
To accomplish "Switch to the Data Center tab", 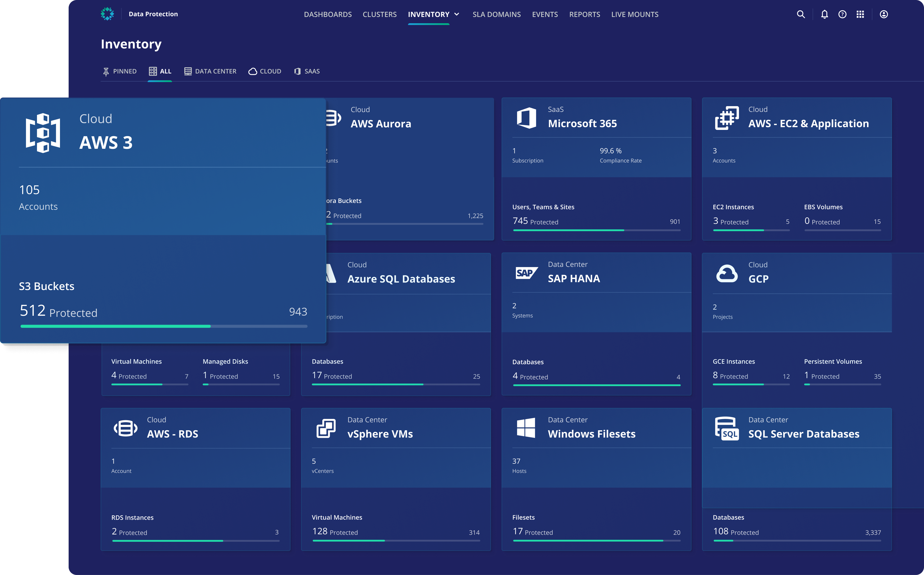I will click(x=210, y=72).
